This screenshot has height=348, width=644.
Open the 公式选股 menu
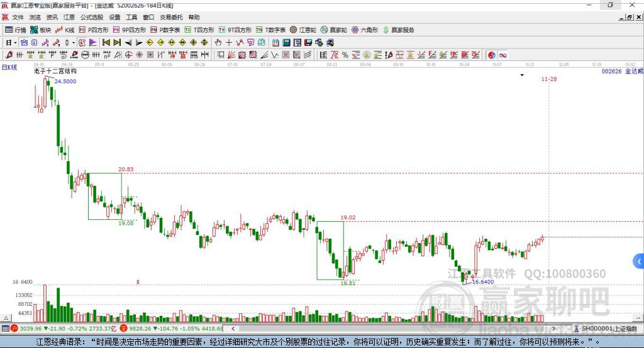point(92,17)
